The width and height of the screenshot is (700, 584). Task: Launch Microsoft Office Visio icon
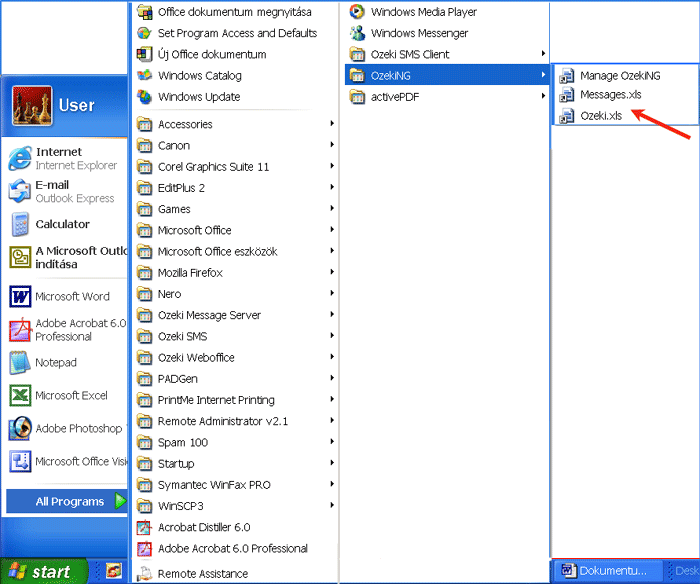click(x=20, y=462)
